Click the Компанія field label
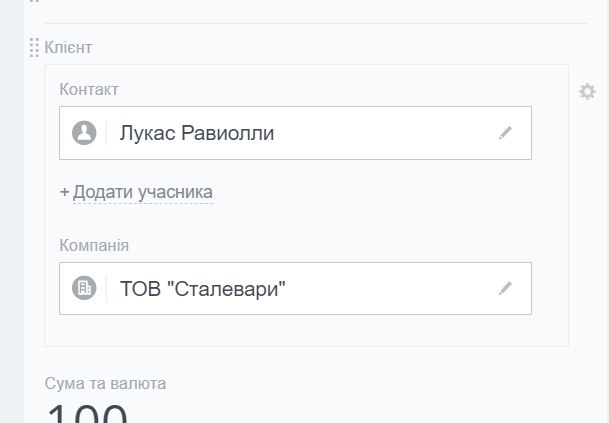 tap(94, 246)
